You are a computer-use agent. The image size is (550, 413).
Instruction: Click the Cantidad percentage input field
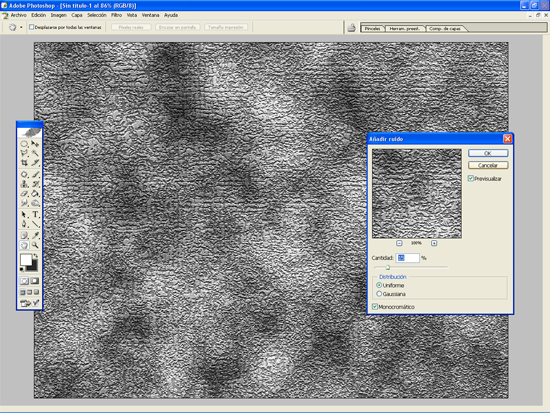tap(408, 258)
